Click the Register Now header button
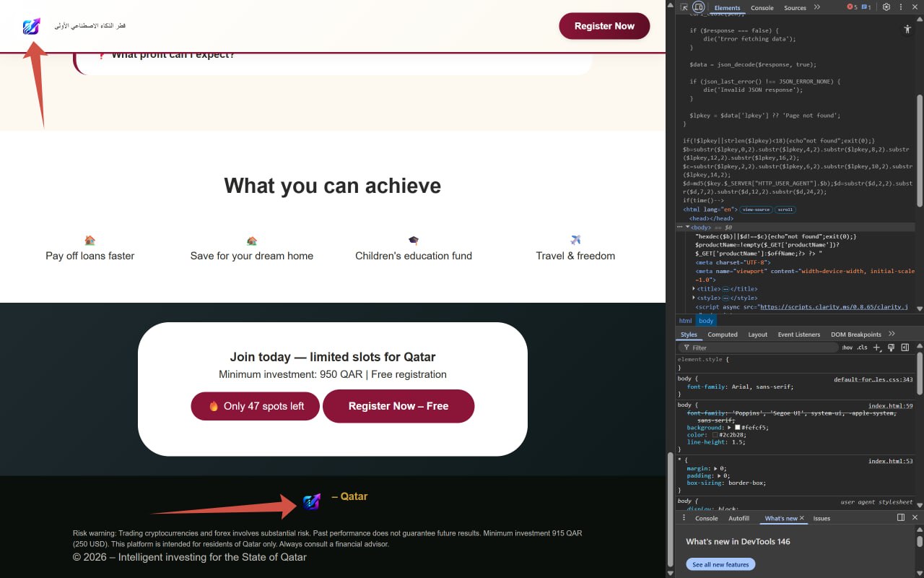Image resolution: width=924 pixels, height=578 pixels. click(x=604, y=26)
